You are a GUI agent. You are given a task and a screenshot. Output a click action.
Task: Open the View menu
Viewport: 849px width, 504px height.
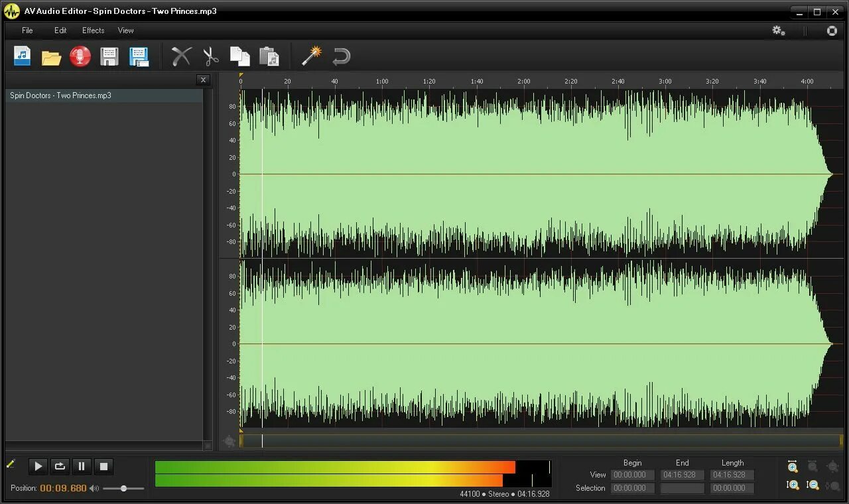pos(125,31)
